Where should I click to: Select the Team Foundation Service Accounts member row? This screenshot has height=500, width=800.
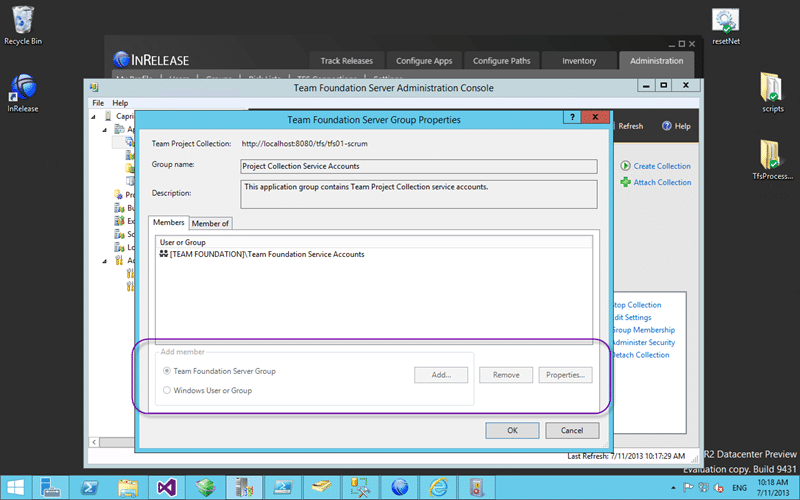[374, 254]
